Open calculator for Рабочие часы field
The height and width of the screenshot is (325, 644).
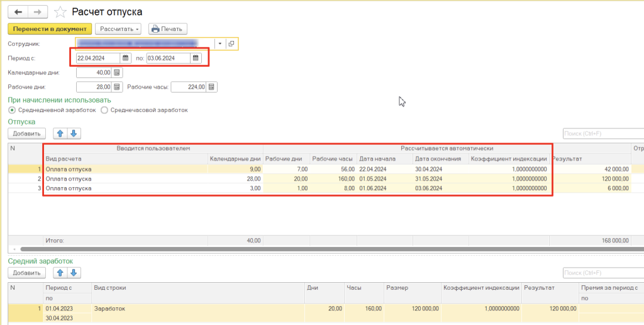tap(211, 87)
